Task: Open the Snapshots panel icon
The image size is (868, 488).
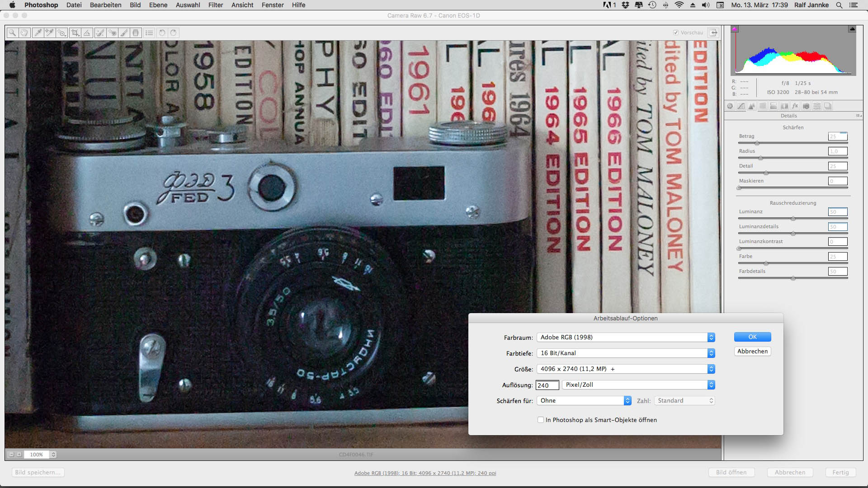Action: pyautogui.click(x=828, y=106)
